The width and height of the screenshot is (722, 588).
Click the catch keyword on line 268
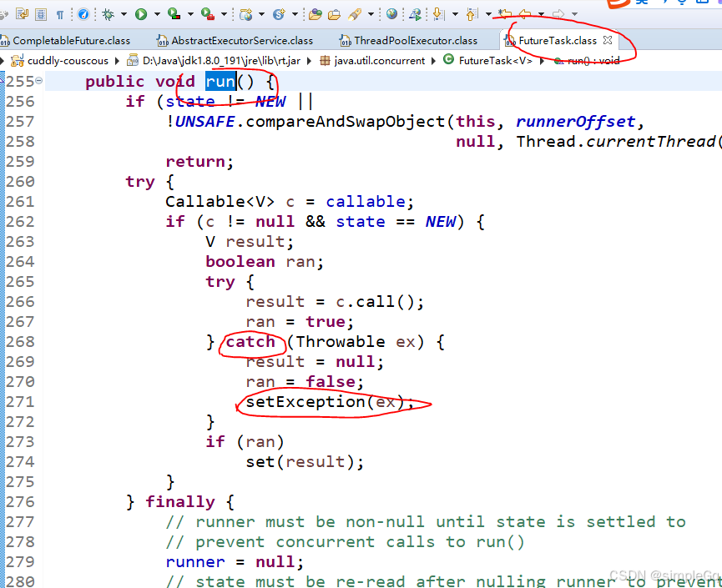coord(250,342)
